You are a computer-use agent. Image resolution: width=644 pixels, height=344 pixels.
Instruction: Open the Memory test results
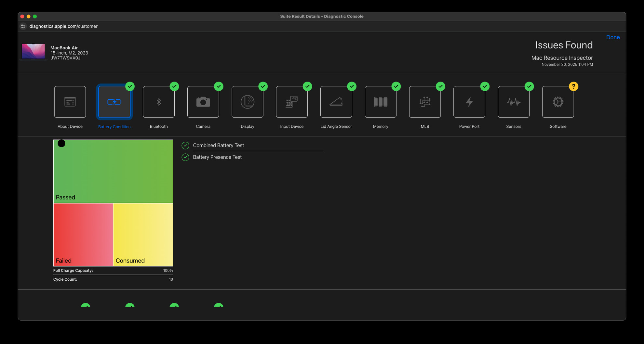click(x=381, y=102)
